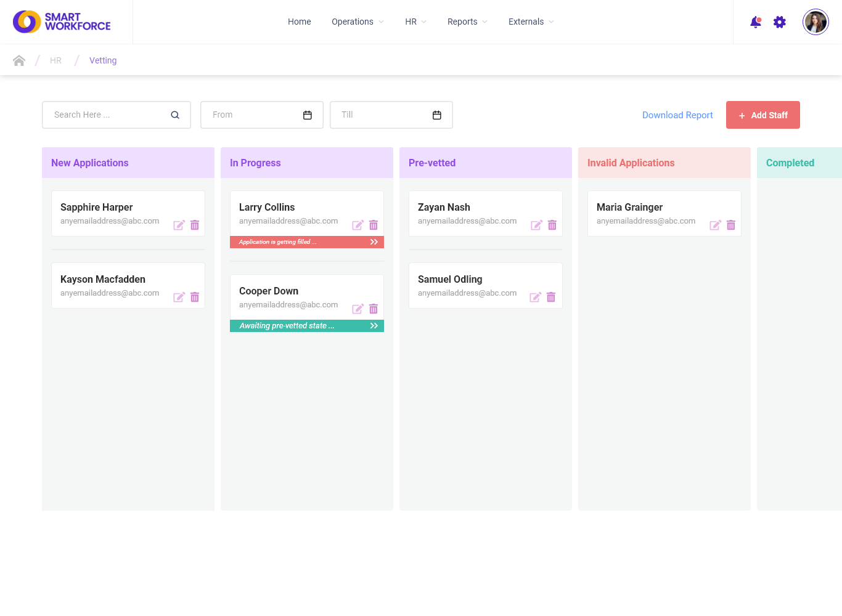Viewport: 842px width, 616px height.
Task: Edit Maria Grainger's invalid application
Action: [x=715, y=225]
